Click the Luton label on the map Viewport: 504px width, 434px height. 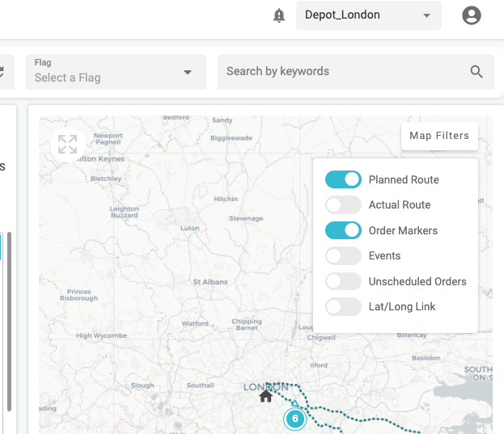[189, 228]
